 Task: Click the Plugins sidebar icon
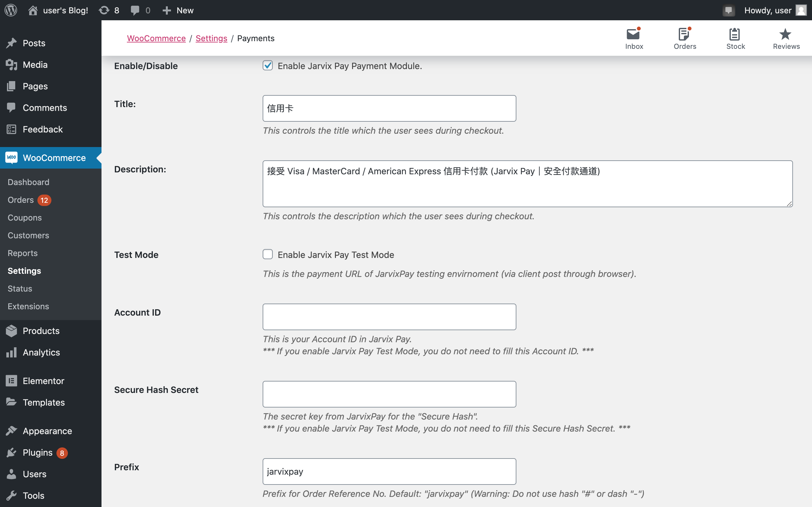point(12,453)
